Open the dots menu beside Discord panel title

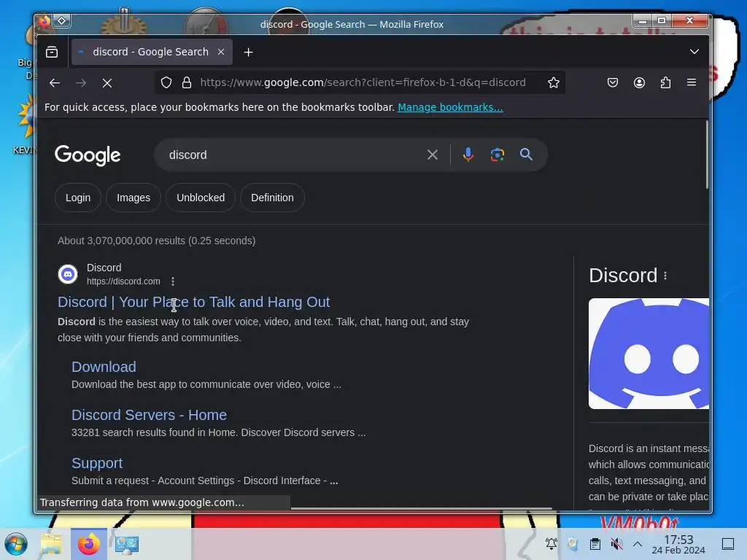(x=665, y=276)
